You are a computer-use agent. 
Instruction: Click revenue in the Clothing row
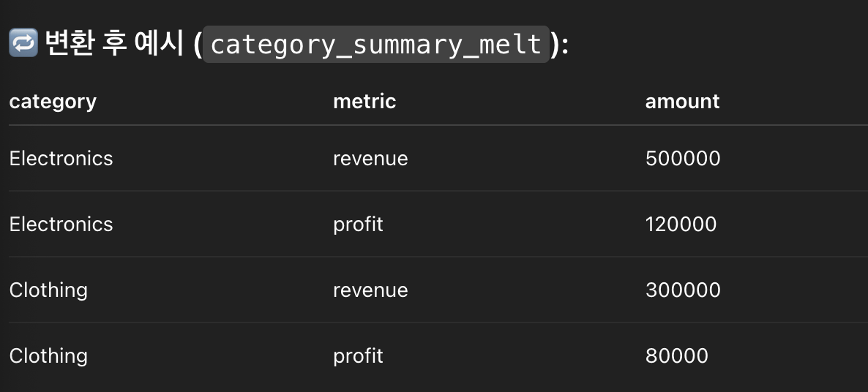pyautogui.click(x=370, y=291)
